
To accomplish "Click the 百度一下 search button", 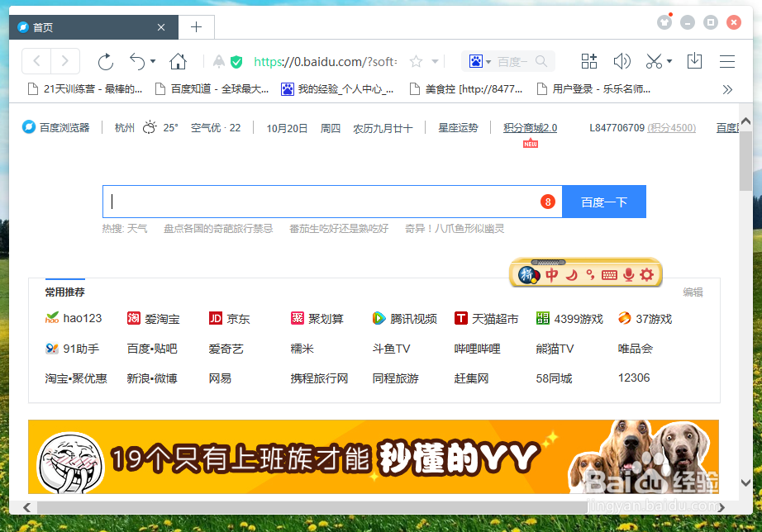I will (x=604, y=201).
